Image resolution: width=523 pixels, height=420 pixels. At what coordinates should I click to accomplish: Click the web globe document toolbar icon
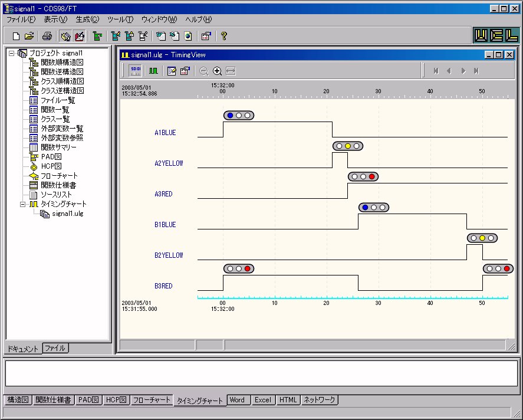[188, 36]
